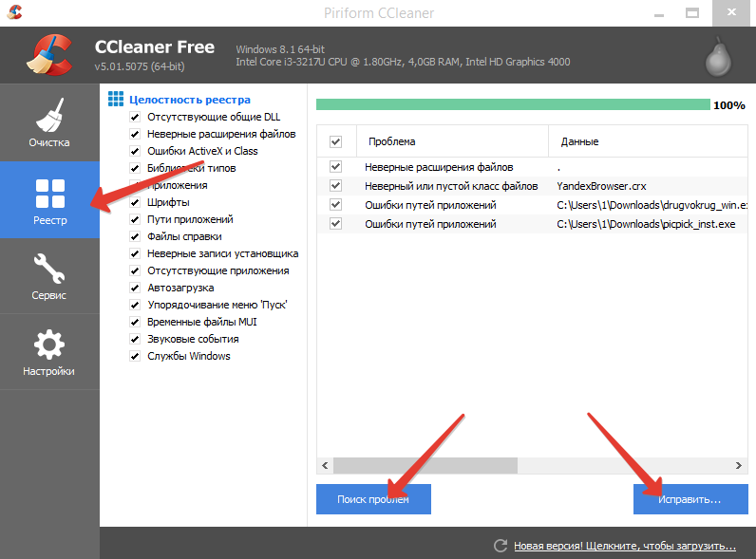Viewport: 756px width, 559px height.
Task: Click the Исправить... button
Action: (690, 498)
